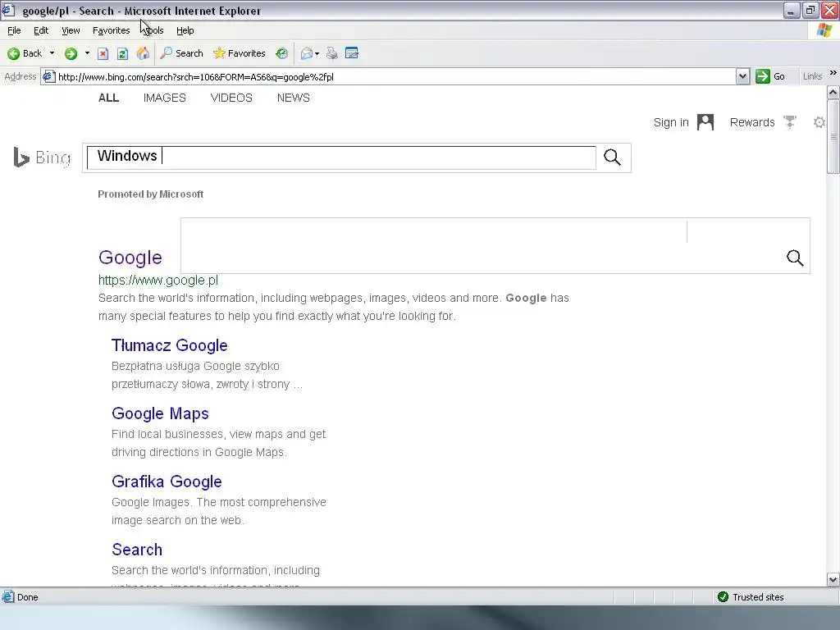Click the Windows flag logo
This screenshot has width=840, height=630.
pyautogui.click(x=824, y=30)
